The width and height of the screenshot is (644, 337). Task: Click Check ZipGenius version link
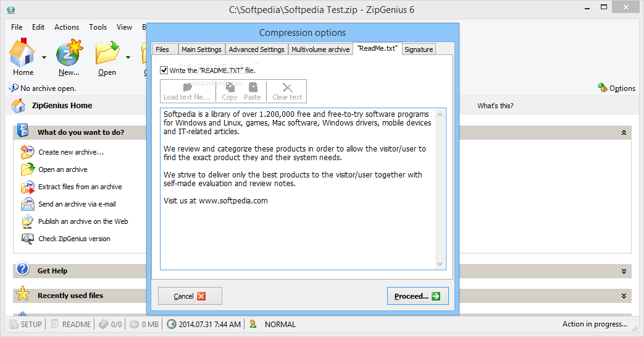point(74,239)
